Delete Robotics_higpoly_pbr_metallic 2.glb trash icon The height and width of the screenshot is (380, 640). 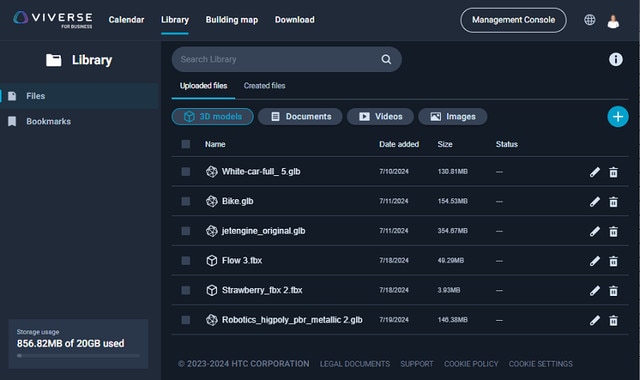613,321
